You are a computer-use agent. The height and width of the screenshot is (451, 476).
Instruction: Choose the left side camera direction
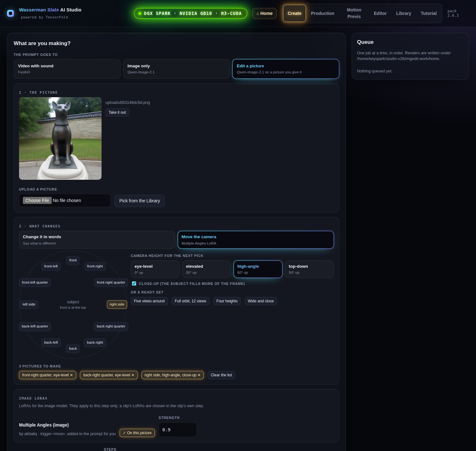click(29, 305)
